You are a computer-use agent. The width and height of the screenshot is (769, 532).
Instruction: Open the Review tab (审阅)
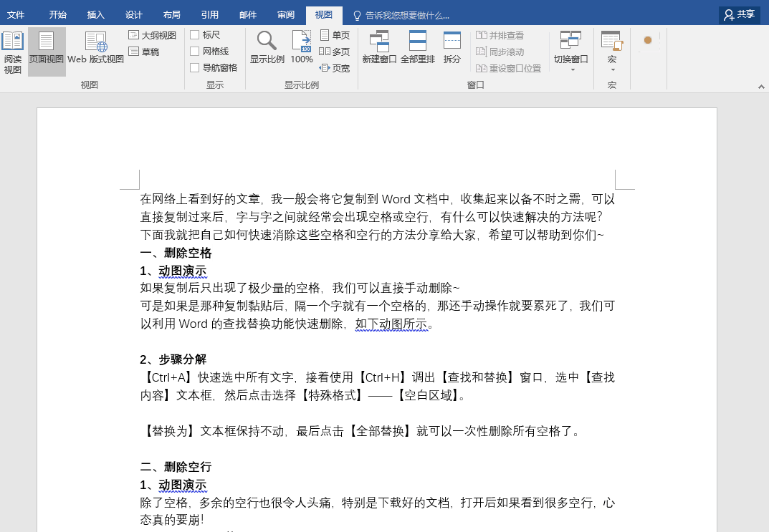pyautogui.click(x=286, y=15)
